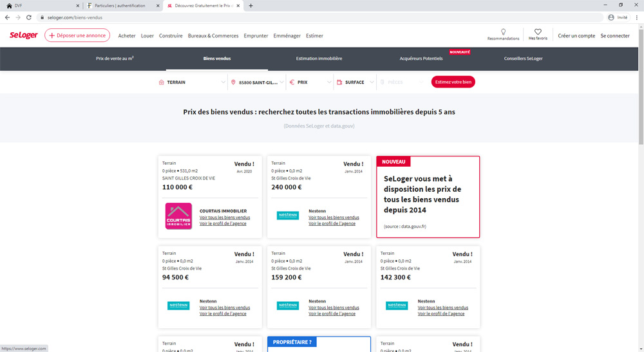The width and height of the screenshot is (644, 352).
Task: Expand the Terrain property type dropdown
Action: click(x=192, y=82)
